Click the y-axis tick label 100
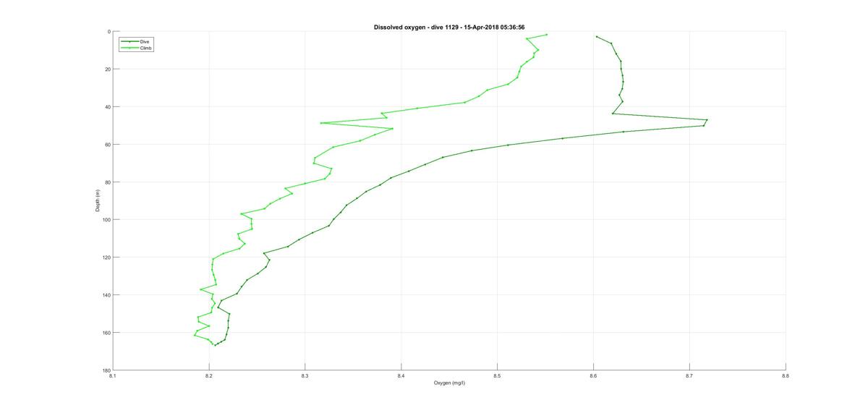Viewport: 868px width, 416px height. (x=106, y=220)
